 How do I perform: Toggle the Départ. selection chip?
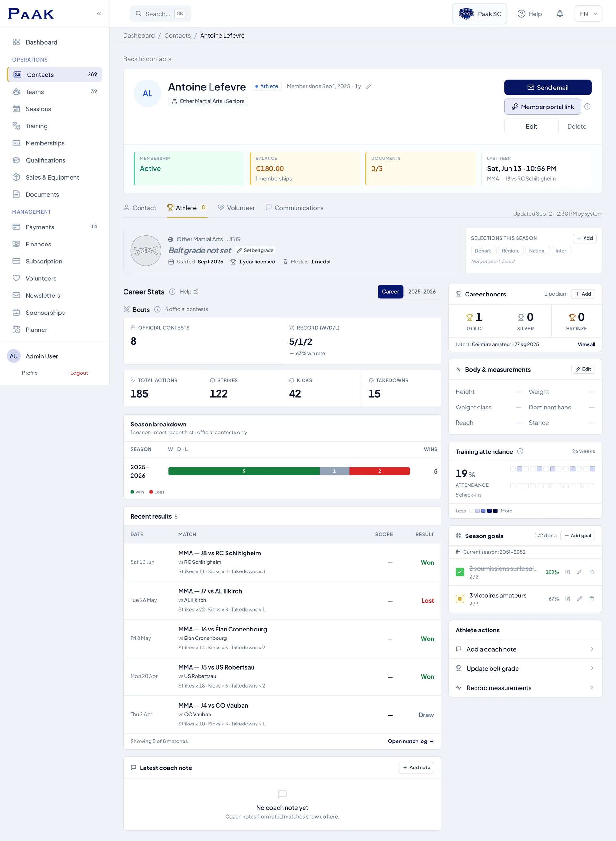coord(483,251)
